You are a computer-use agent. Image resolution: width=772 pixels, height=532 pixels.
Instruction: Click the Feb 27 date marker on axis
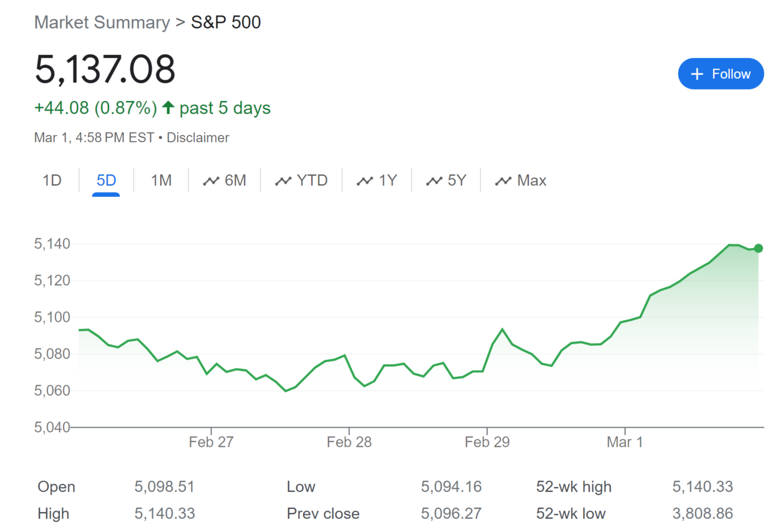pyautogui.click(x=211, y=442)
